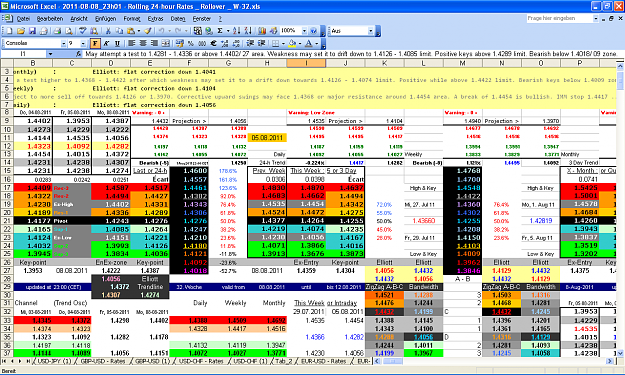The width and height of the screenshot is (625, 375).
Task: Open a file with the folder icon
Action: pyautogui.click(x=21, y=31)
